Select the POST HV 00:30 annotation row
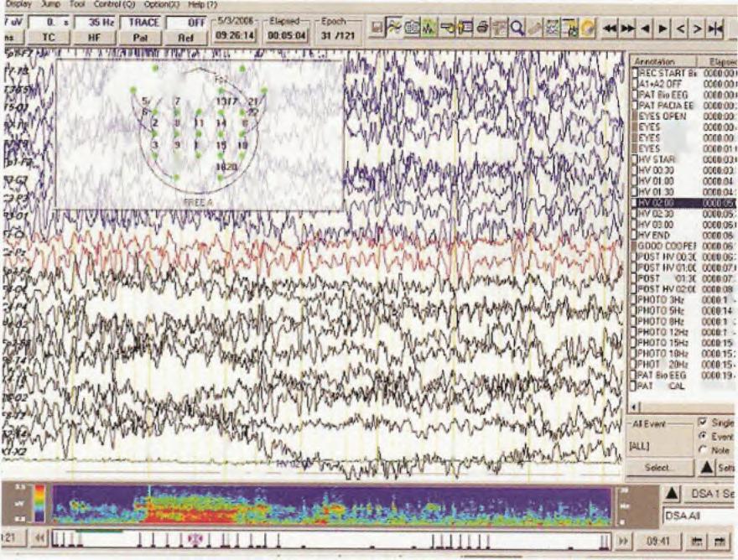Screen dimensions: 738x560 click(x=683, y=257)
